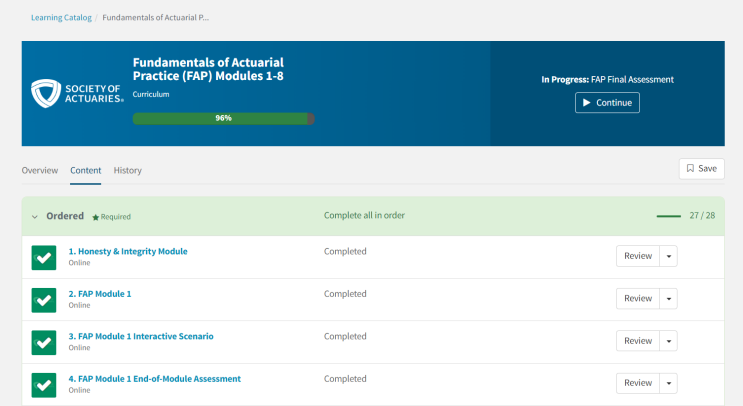743x406 pixels.
Task: Click the 96% course progress bar
Action: point(223,118)
